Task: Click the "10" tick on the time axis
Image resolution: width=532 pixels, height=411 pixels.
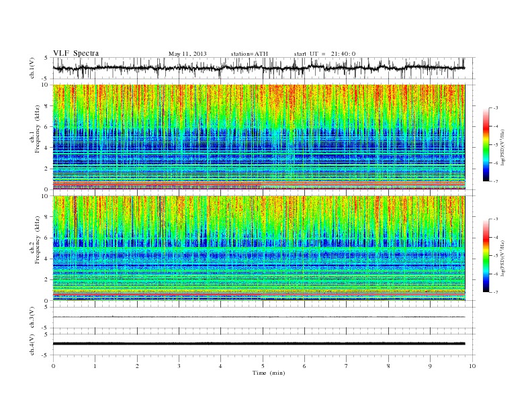Action: click(x=472, y=366)
